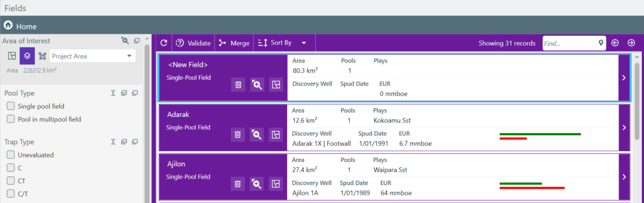Click the <New Field> title
644x203 pixels.
click(188, 65)
